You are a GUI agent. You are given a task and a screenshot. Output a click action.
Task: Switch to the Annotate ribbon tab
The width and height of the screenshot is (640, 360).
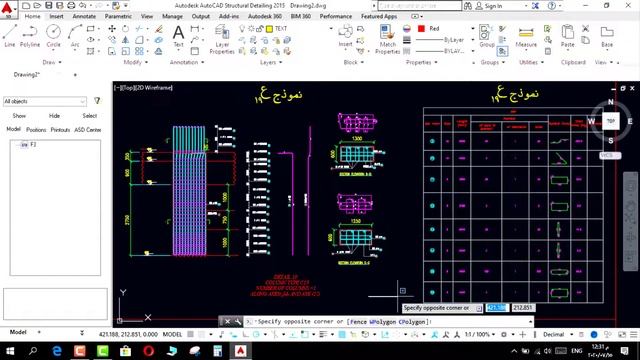[x=84, y=16]
